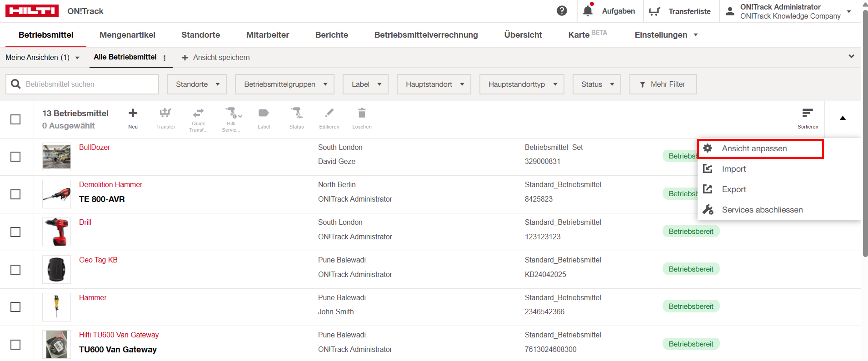Open the Standorte filter dropdown

point(197,84)
